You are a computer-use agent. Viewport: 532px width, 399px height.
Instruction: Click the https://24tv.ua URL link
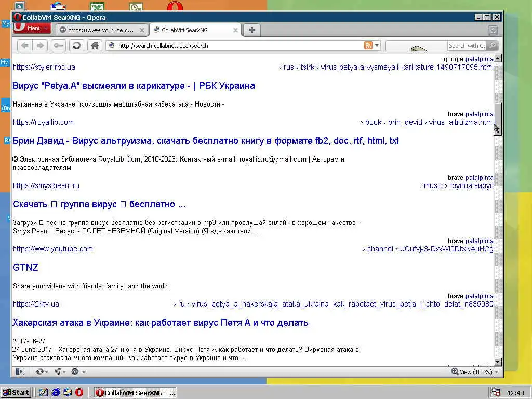point(36,304)
